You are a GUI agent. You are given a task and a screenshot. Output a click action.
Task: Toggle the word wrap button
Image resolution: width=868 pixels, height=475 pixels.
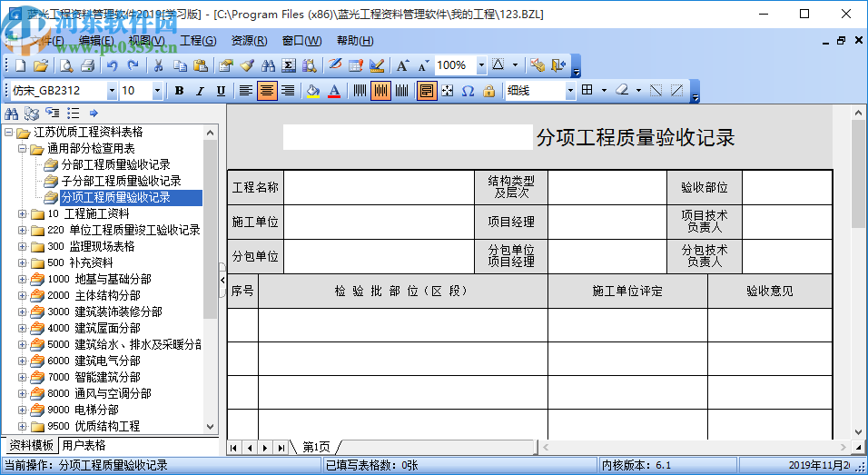pyautogui.click(x=426, y=91)
